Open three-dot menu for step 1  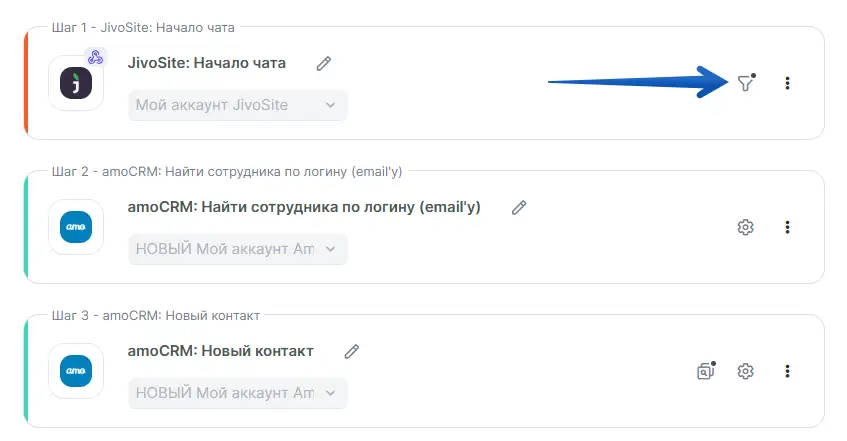coord(788,84)
